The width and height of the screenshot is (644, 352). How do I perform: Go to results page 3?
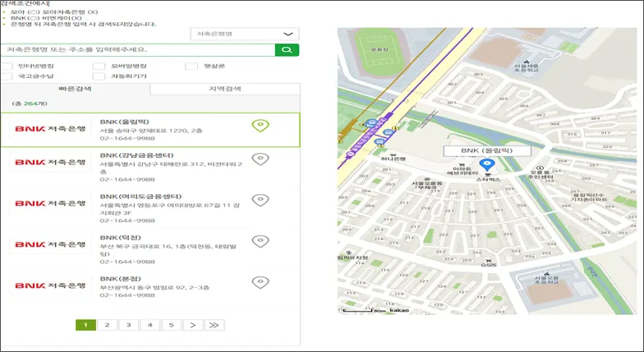coord(128,326)
